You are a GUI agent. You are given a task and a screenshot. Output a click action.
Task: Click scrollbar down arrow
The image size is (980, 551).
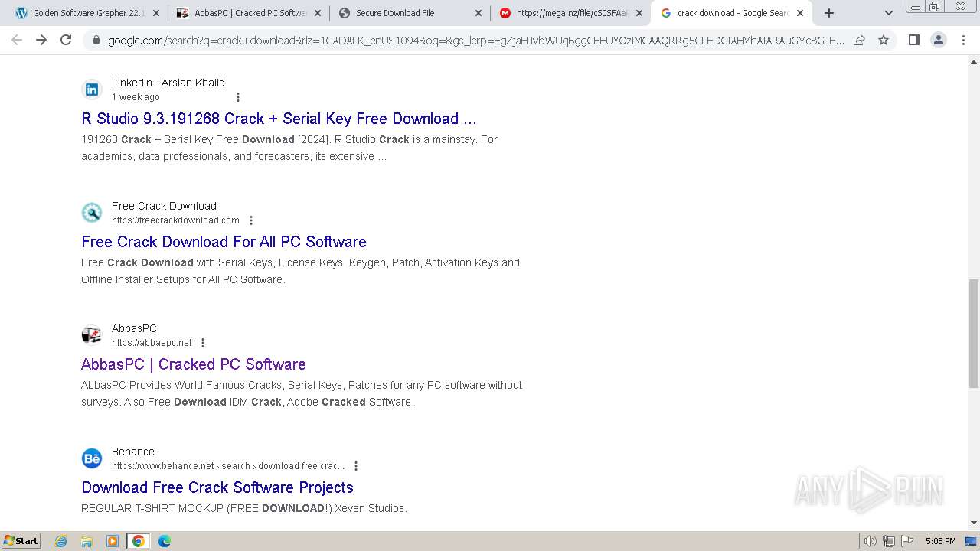[x=974, y=523]
